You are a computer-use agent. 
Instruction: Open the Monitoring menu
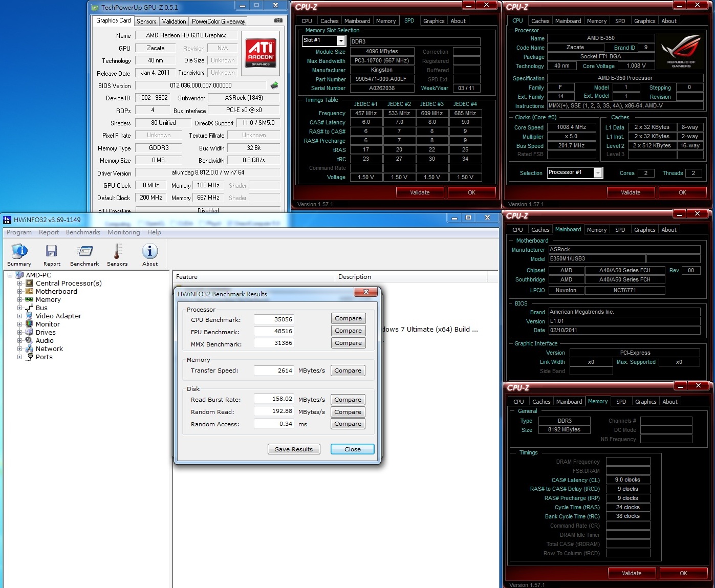click(123, 232)
